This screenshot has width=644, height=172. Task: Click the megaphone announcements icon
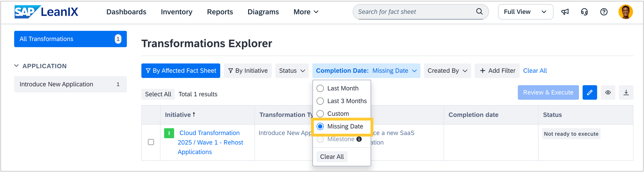(x=565, y=12)
